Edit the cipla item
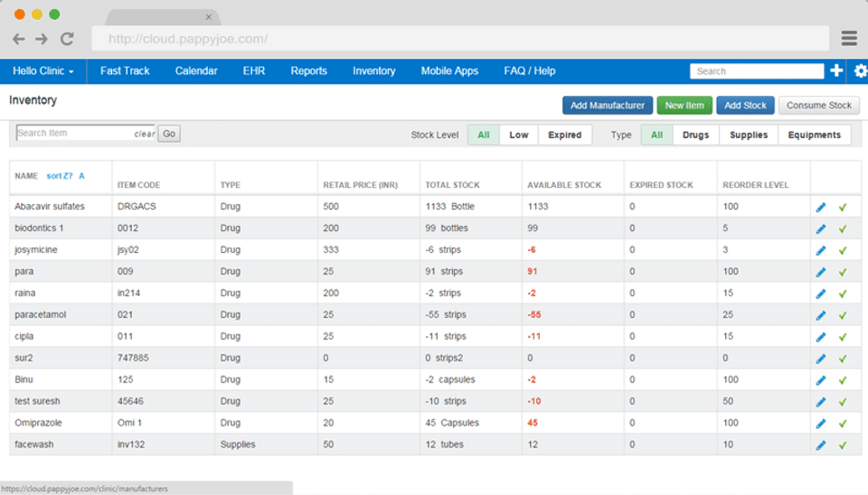 [820, 337]
